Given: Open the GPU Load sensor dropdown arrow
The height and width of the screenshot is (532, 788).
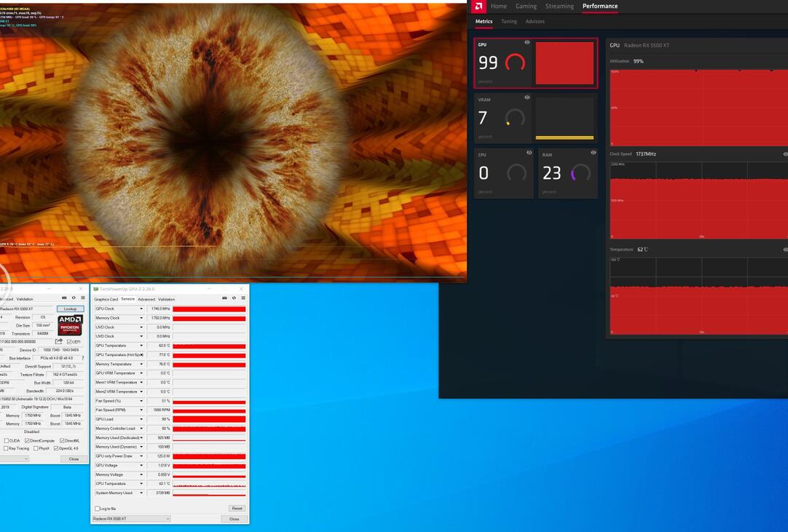Looking at the screenshot, I should coord(141,419).
